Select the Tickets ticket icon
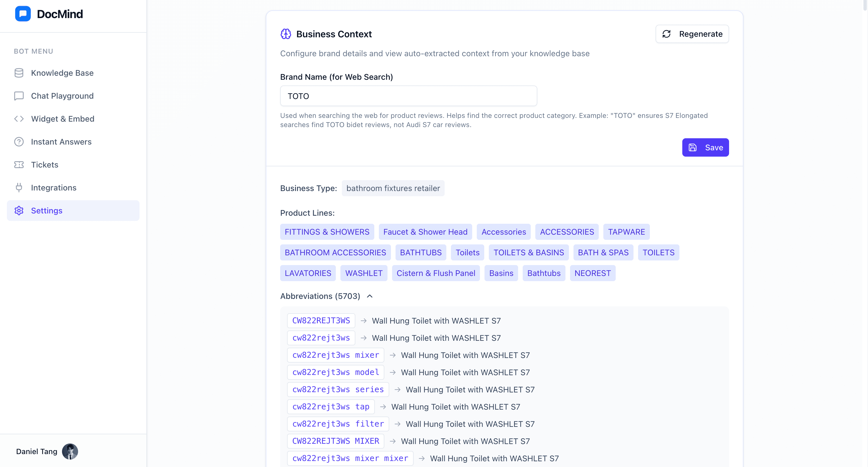 tap(19, 165)
